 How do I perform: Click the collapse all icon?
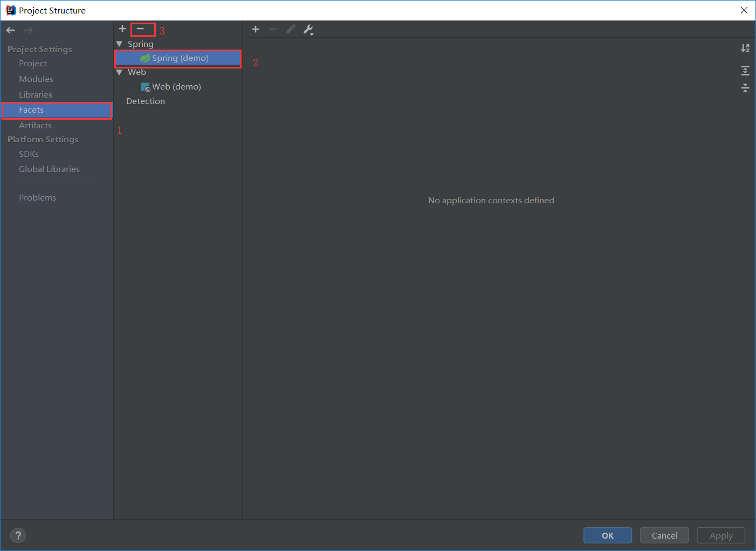coord(745,88)
